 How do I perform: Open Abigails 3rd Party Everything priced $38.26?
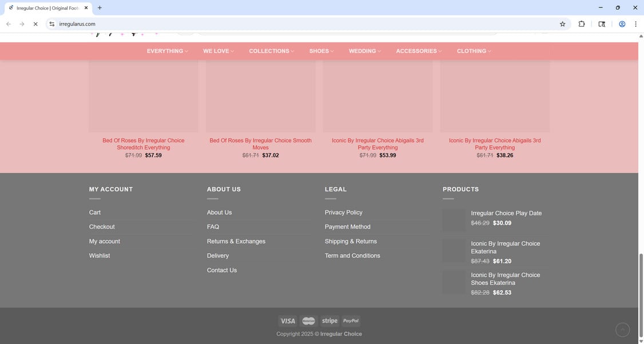[495, 143]
